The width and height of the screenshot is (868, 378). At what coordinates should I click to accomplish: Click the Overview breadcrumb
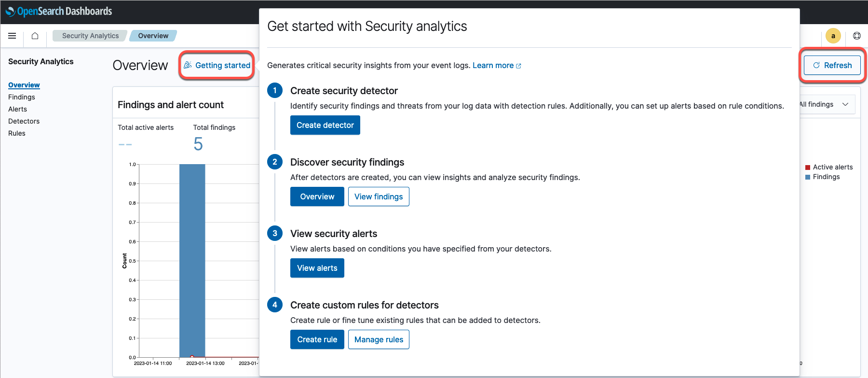point(153,36)
